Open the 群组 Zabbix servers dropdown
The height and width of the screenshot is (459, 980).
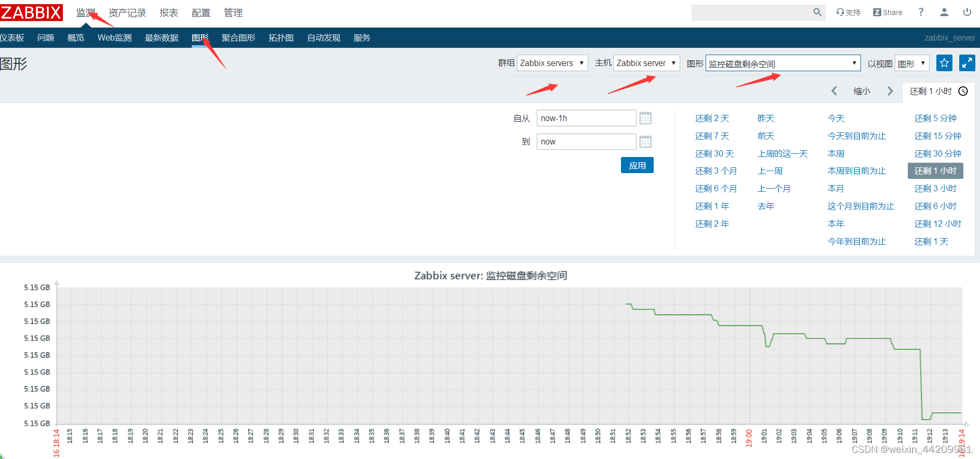tap(552, 63)
